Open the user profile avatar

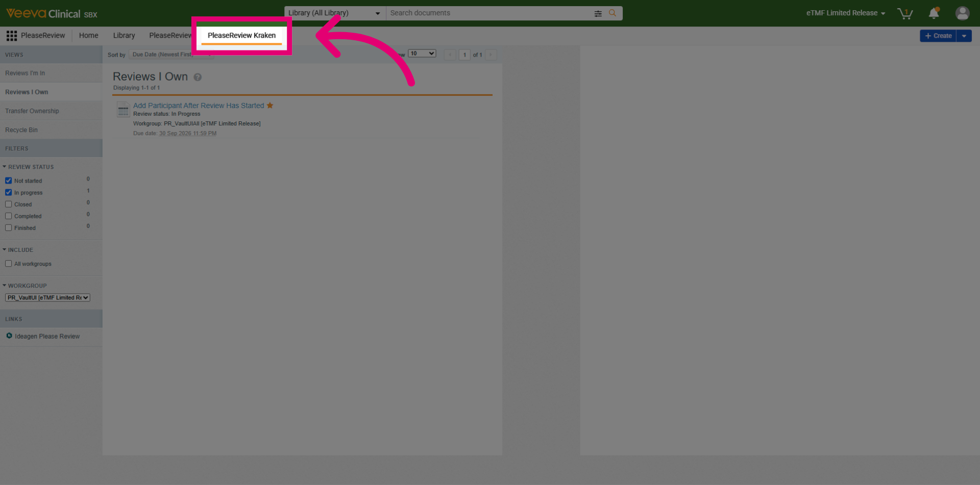(962, 13)
